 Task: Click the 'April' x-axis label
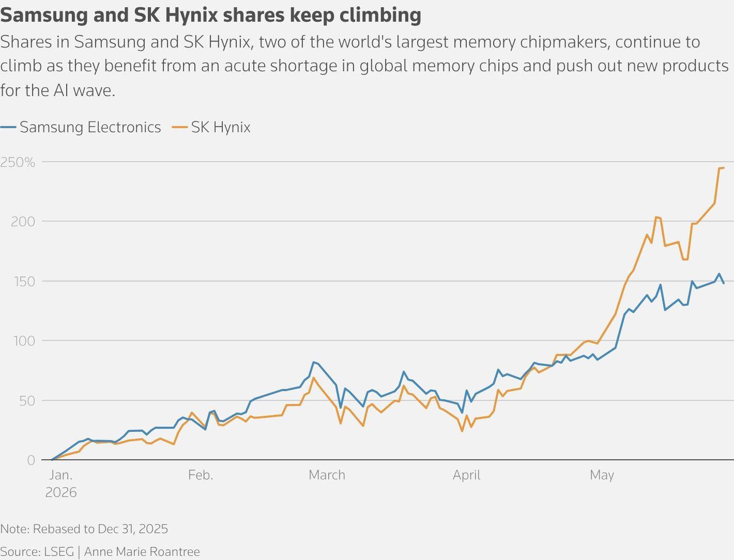click(467, 475)
